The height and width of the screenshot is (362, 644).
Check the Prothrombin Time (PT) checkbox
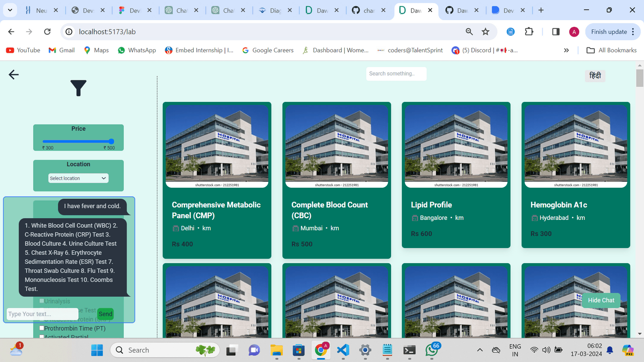[x=42, y=328]
